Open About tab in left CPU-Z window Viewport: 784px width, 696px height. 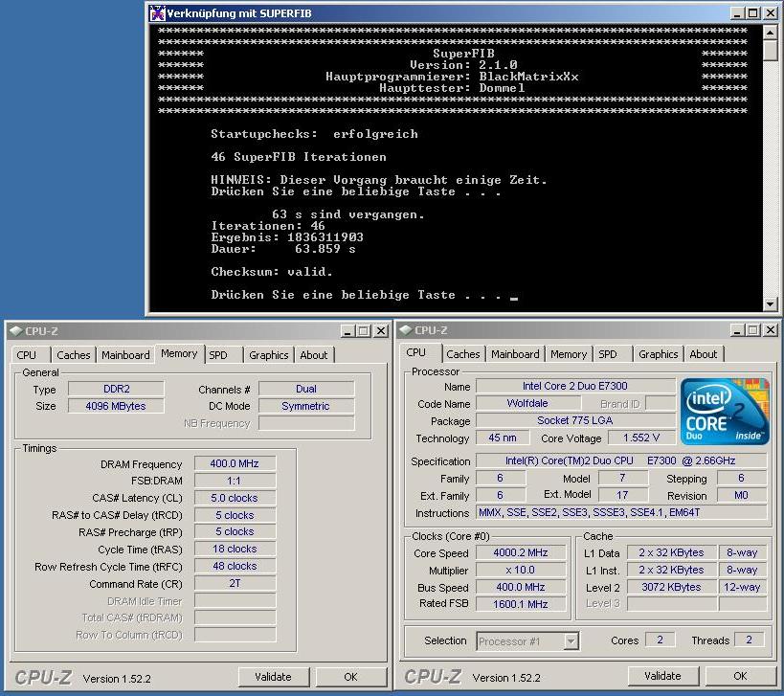pos(313,355)
